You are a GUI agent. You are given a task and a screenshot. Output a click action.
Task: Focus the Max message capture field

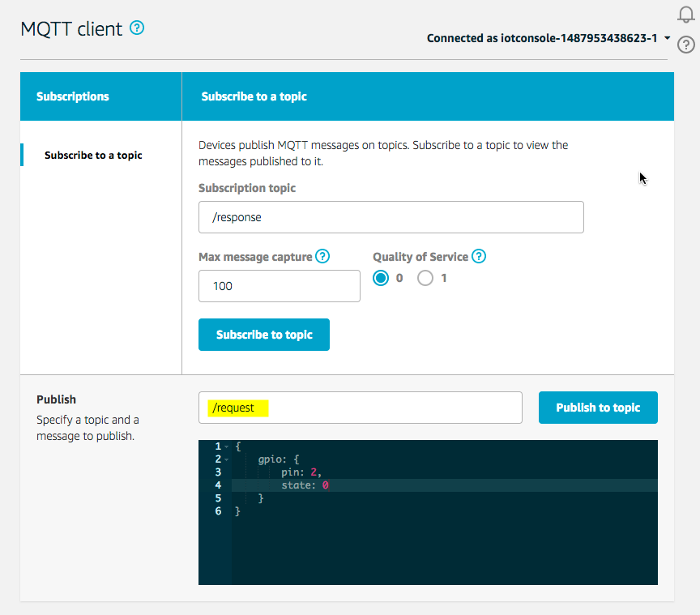coord(280,286)
